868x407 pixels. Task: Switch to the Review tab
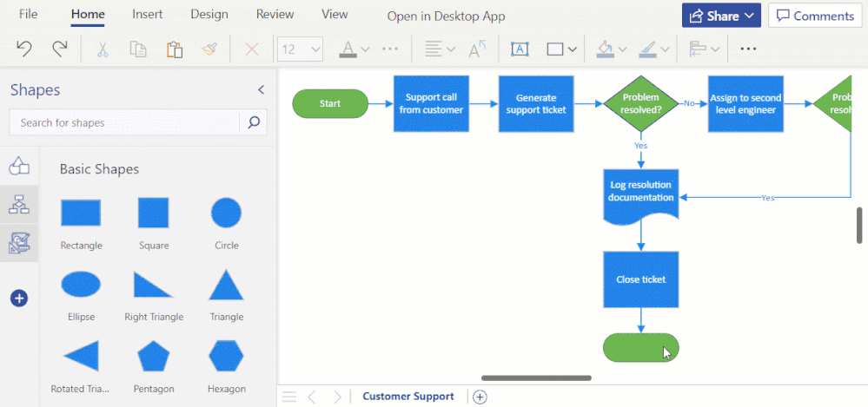[x=275, y=15]
